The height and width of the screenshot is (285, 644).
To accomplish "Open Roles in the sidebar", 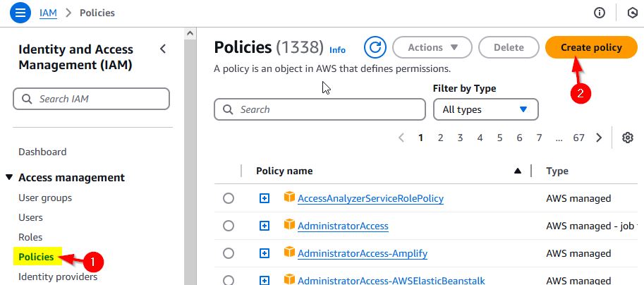I will pos(30,237).
